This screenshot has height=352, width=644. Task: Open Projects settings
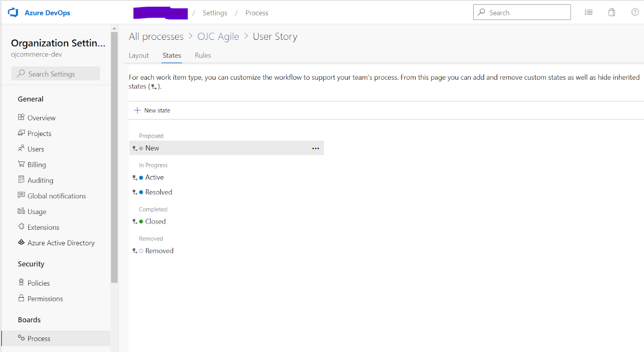tap(39, 134)
